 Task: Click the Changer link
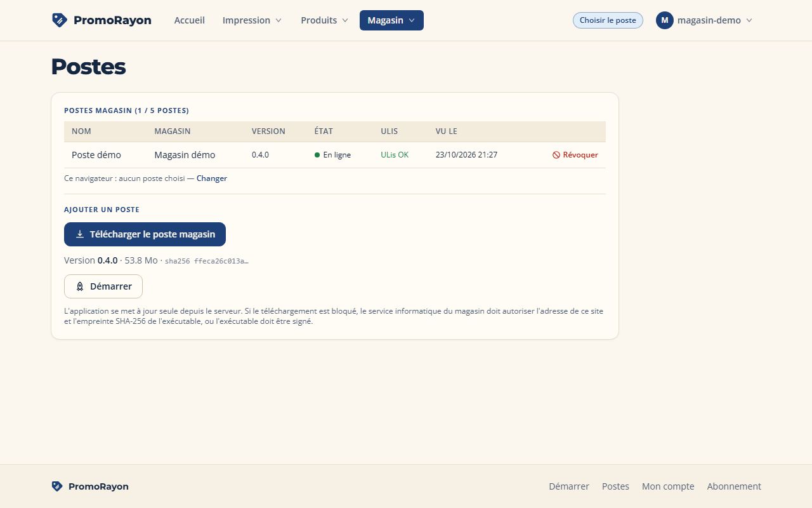(x=212, y=178)
